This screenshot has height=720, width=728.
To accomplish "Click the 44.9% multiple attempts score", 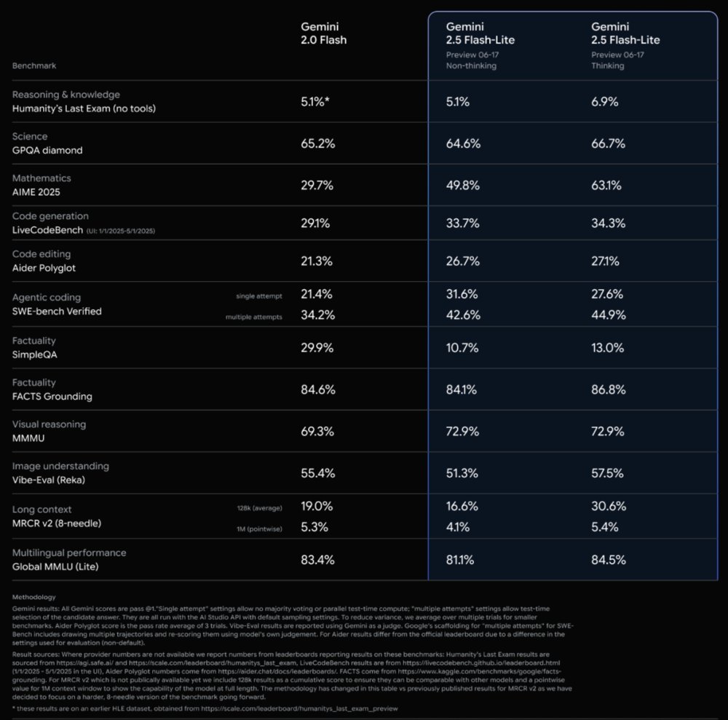I will pos(608,316).
